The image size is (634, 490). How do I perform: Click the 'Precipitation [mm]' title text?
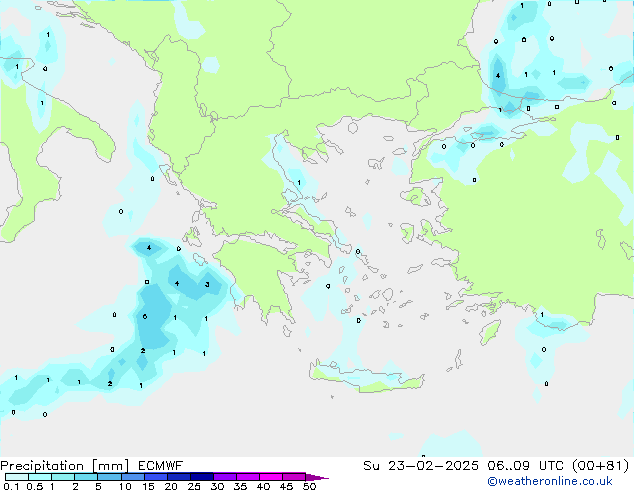(65, 466)
